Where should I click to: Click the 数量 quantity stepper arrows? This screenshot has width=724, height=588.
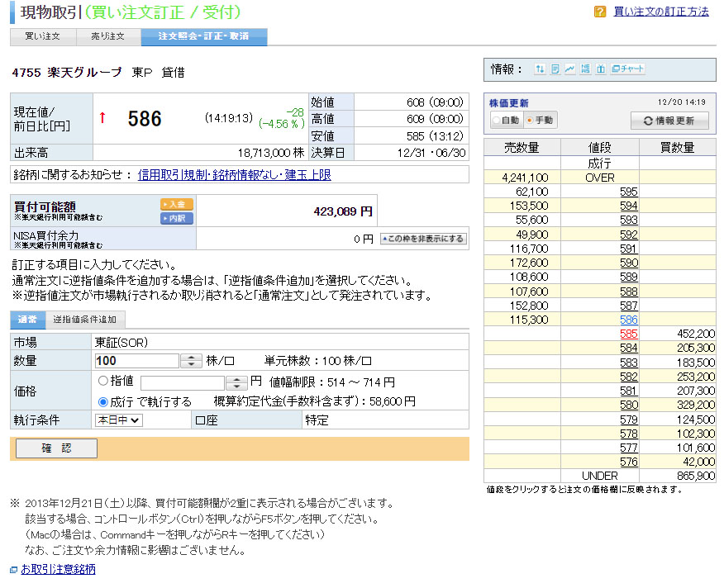point(191,361)
